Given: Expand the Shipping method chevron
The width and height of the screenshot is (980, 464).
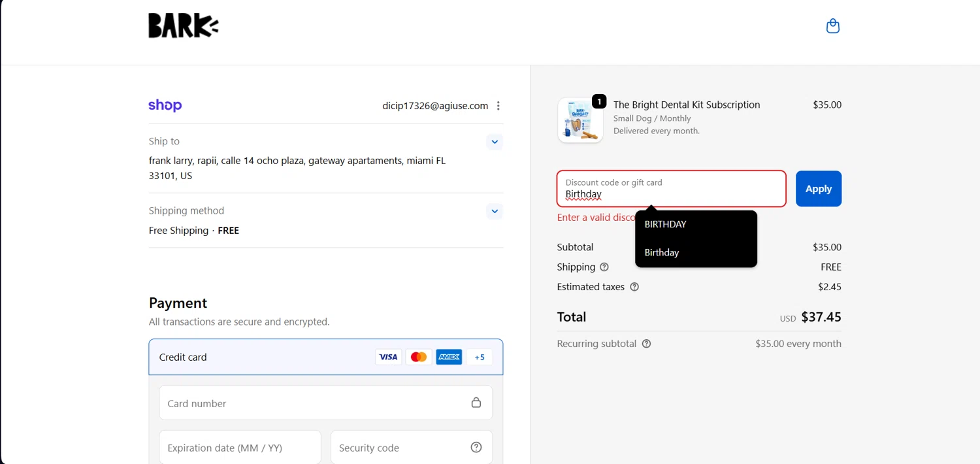Looking at the screenshot, I should (x=495, y=211).
